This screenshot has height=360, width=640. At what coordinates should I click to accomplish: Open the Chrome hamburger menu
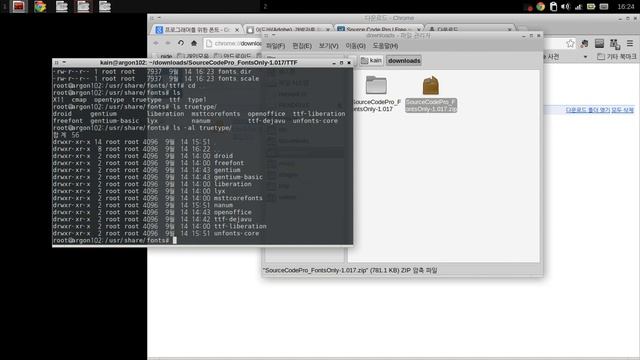tap(630, 43)
